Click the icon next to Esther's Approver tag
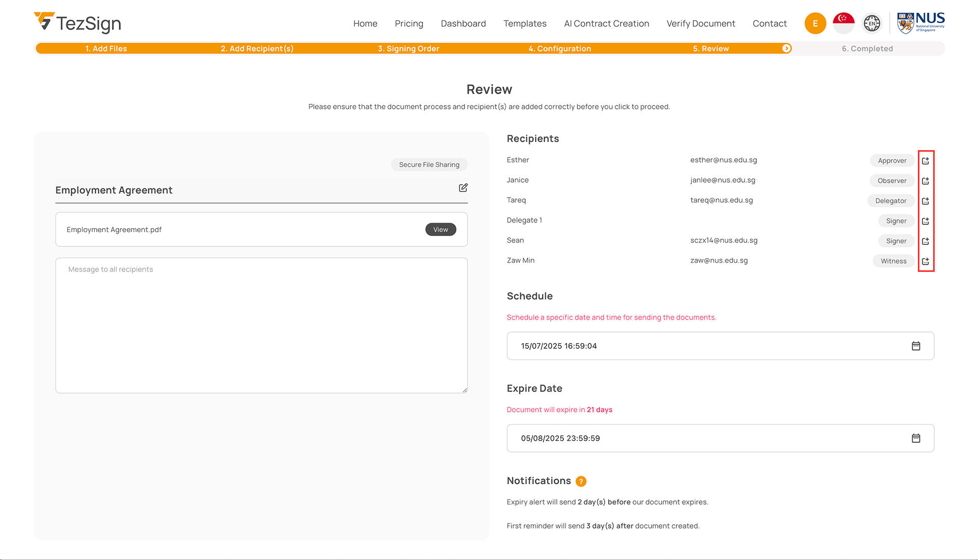Image resolution: width=978 pixels, height=560 pixels. coord(926,161)
